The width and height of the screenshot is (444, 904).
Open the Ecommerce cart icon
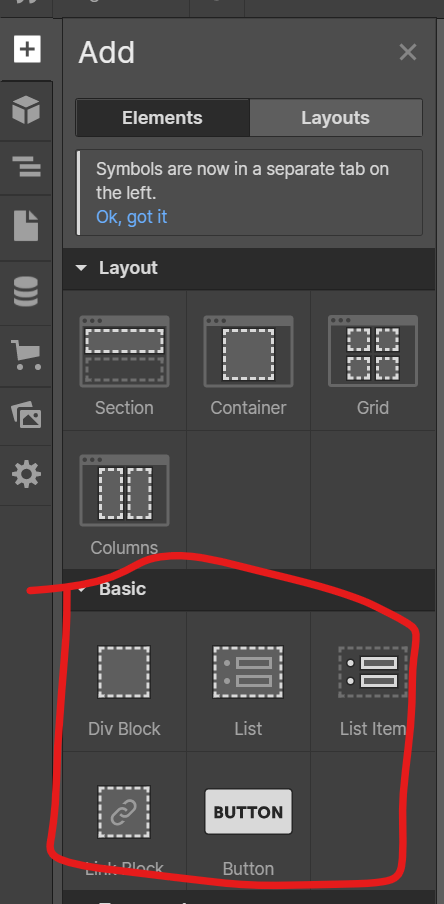(x=26, y=355)
